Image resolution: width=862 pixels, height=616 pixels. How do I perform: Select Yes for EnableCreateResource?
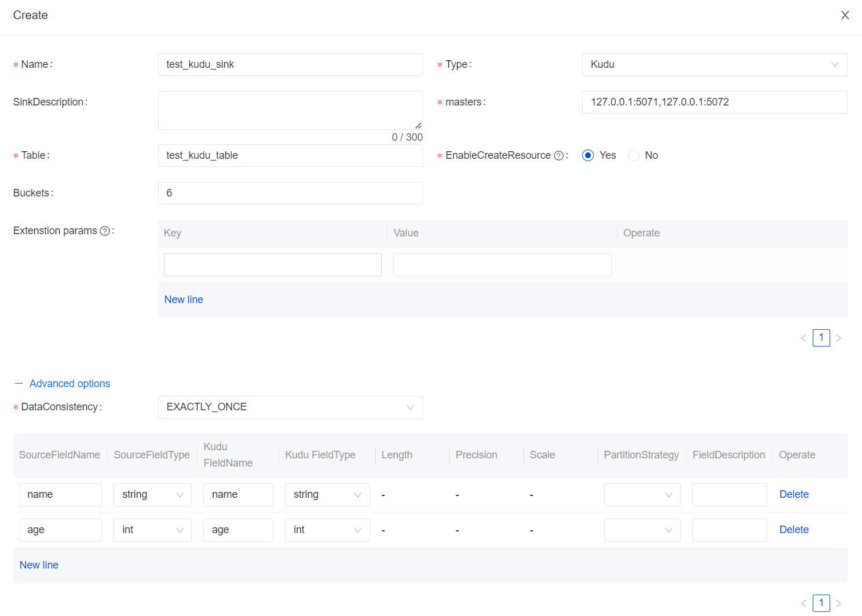[x=588, y=155]
